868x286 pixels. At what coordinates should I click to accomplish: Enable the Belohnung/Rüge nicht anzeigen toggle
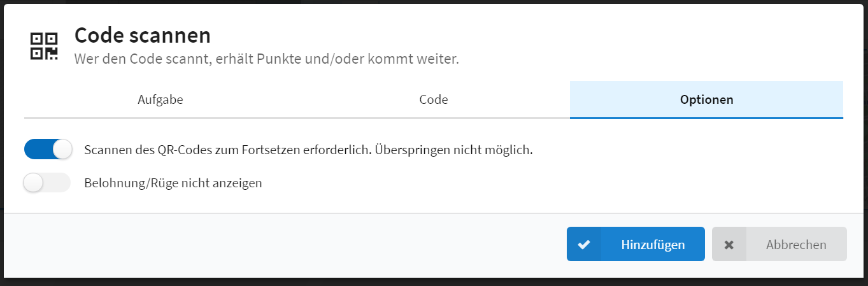click(46, 183)
